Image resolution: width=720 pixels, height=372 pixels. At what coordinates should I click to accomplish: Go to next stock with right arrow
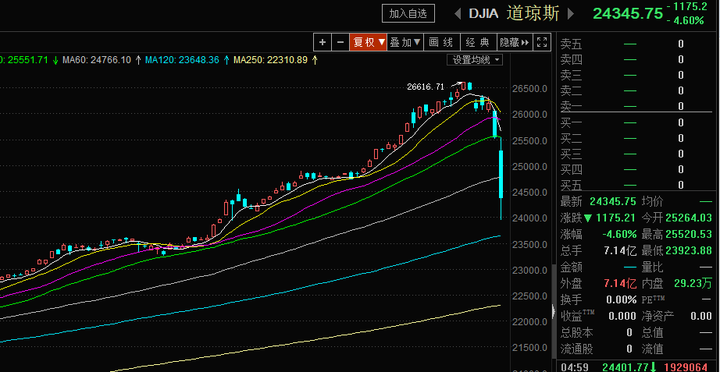[570, 14]
